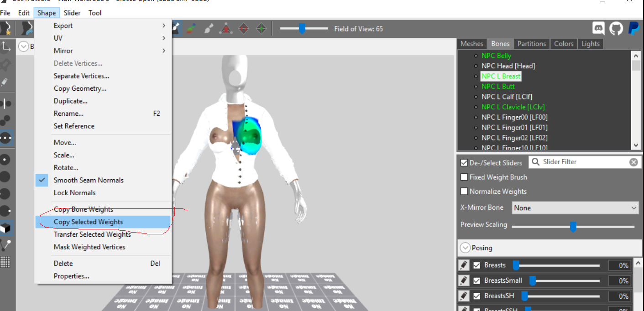Viewport: 644px width, 311px height.
Task: Open the Tool menu
Action: point(95,13)
